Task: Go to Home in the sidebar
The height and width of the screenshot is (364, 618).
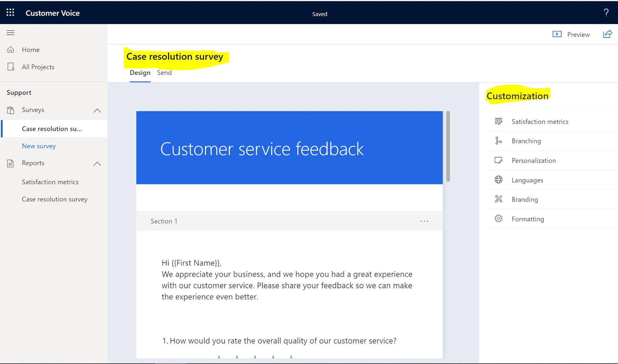Action: 30,50
